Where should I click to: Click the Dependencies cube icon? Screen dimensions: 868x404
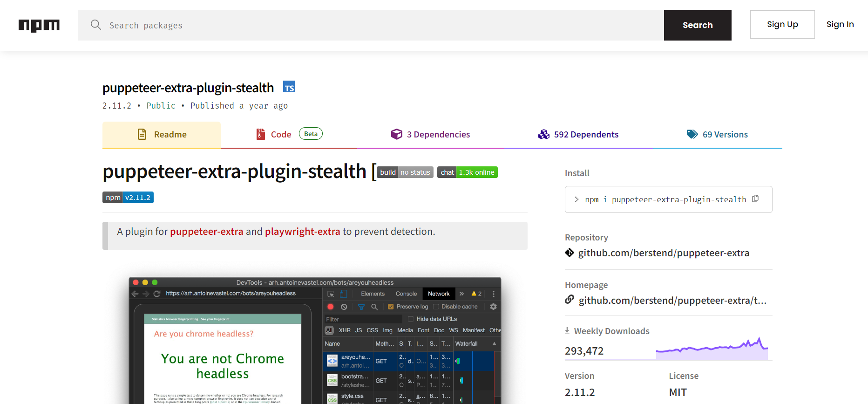[x=396, y=134]
